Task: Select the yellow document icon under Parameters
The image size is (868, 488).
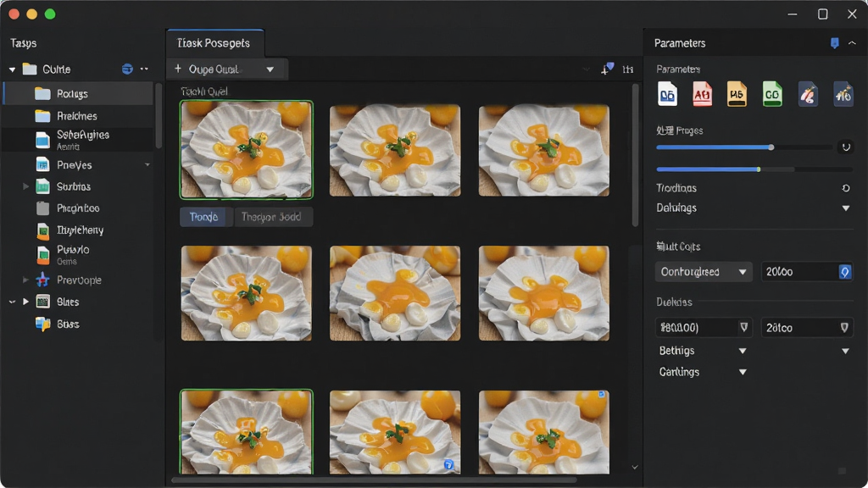Action: (737, 94)
